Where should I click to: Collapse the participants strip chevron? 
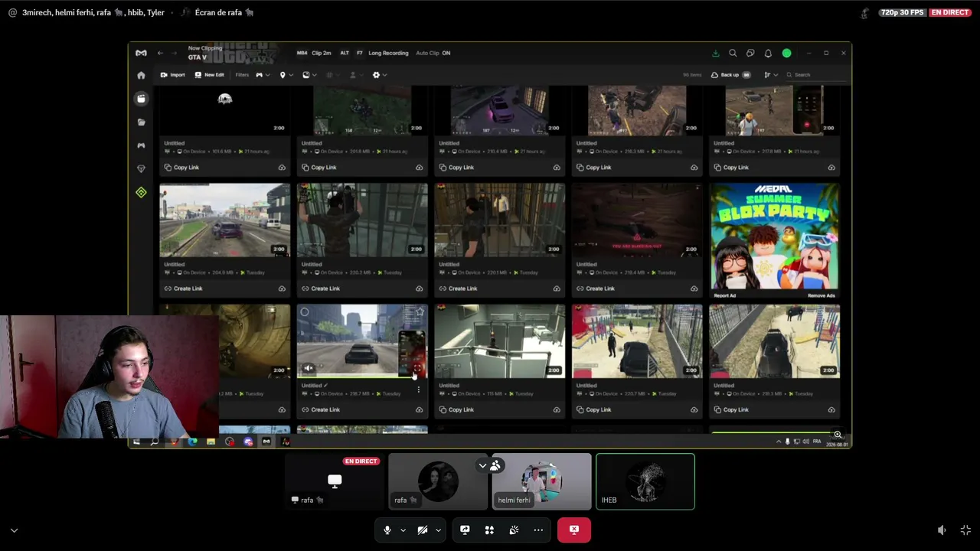[x=482, y=465]
